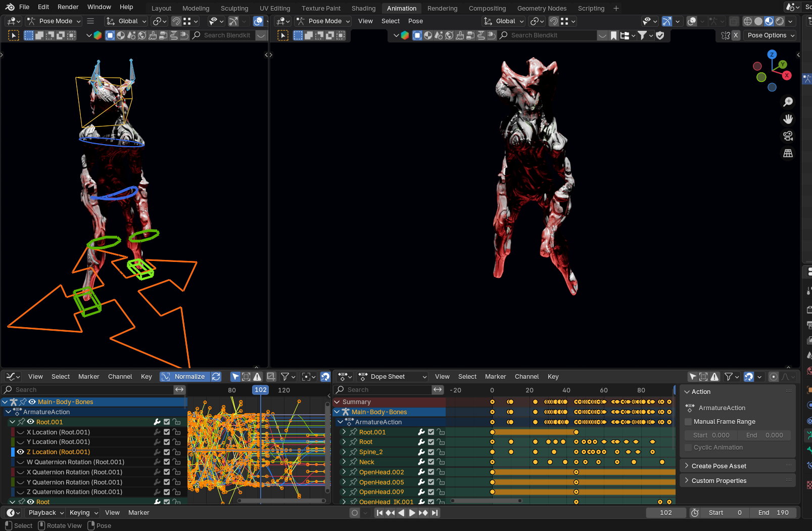Click lock icon on Neck channel row
This screenshot has width=812, height=531.
(x=441, y=462)
